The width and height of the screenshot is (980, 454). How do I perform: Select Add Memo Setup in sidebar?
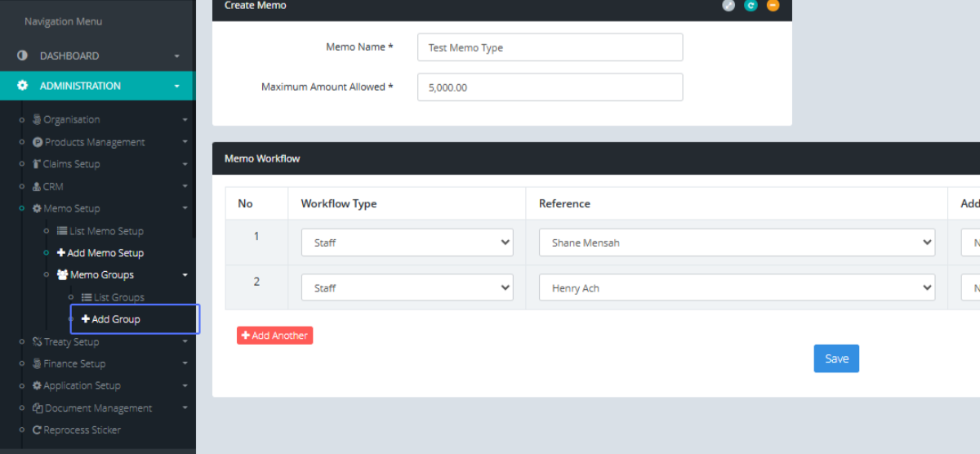(x=105, y=253)
